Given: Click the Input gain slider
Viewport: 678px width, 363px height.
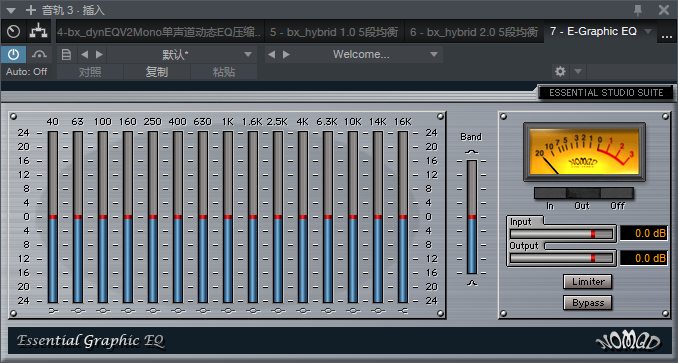Looking at the screenshot, I should tap(561, 234).
